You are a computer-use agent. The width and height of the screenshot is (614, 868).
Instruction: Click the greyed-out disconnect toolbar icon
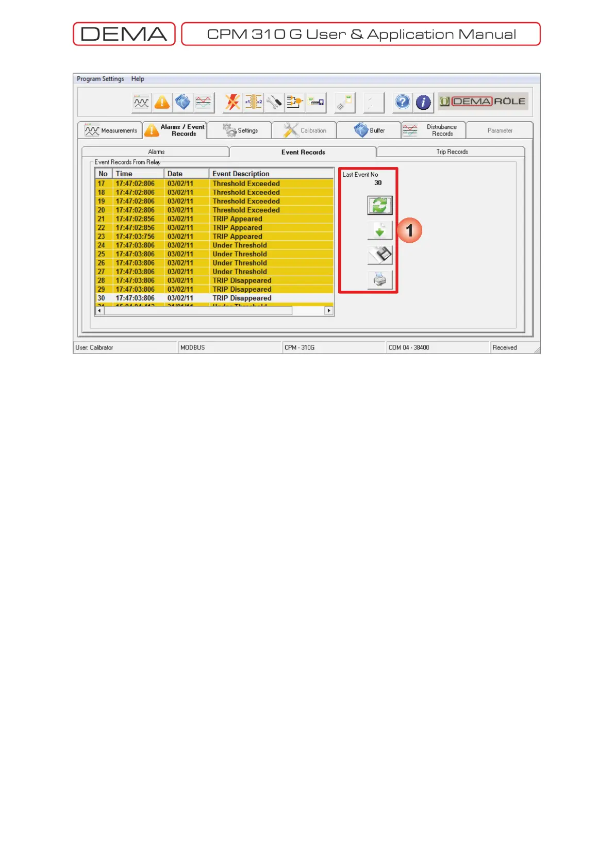click(x=374, y=103)
